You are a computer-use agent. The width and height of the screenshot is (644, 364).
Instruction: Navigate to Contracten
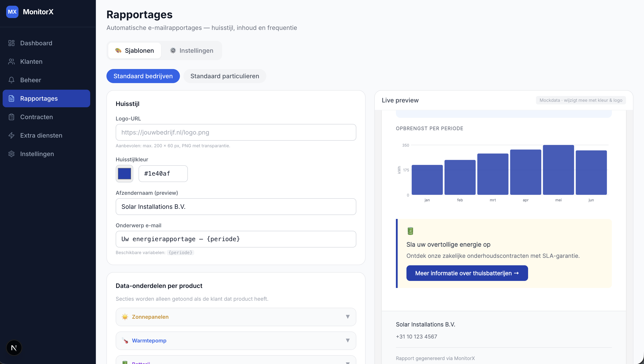point(46,117)
